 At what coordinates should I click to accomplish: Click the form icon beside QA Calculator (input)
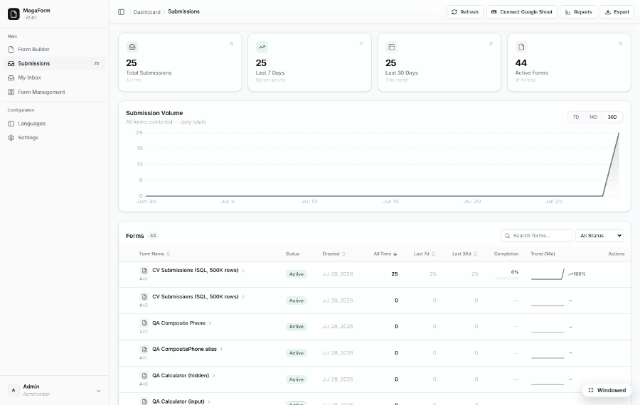coord(144,401)
